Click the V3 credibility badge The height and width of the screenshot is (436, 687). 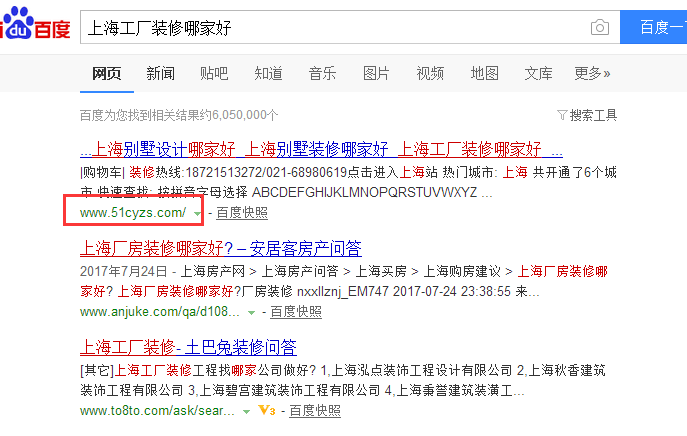tap(267, 411)
